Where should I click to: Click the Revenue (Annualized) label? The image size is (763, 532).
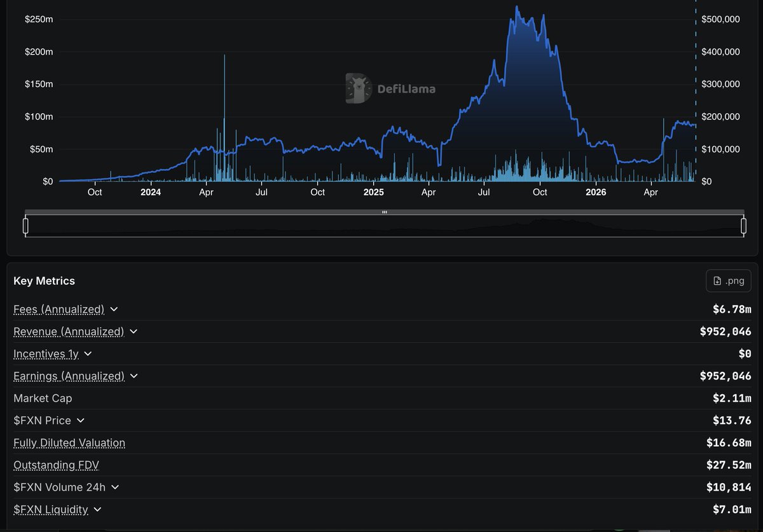pyautogui.click(x=69, y=332)
